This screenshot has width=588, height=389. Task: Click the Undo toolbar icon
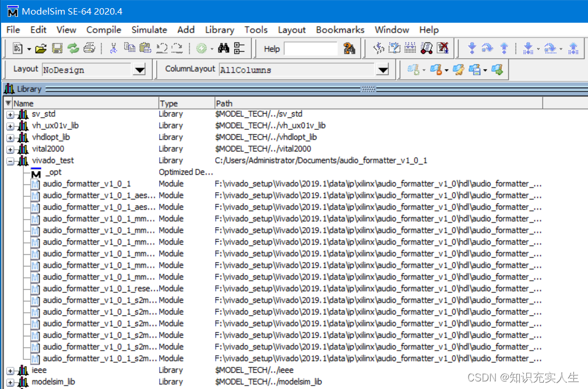(x=161, y=48)
